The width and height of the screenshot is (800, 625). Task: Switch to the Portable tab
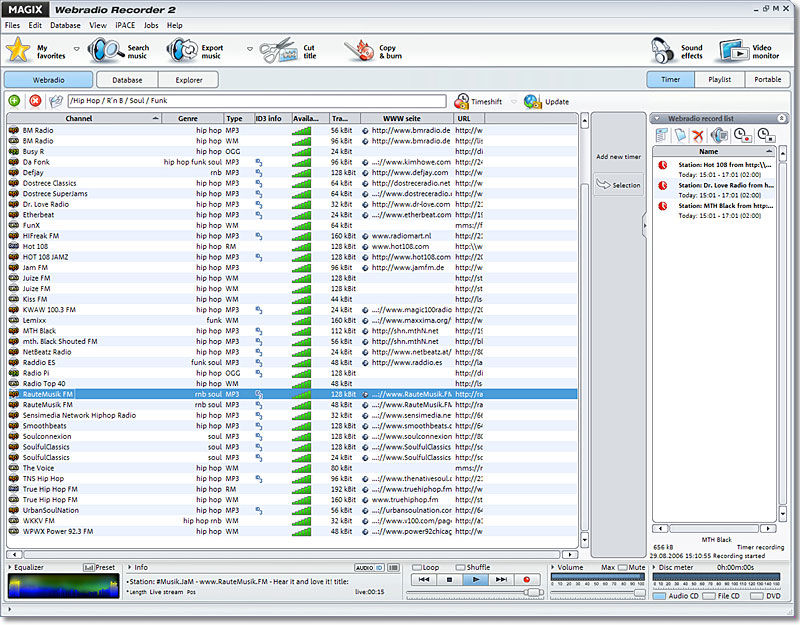pos(767,80)
